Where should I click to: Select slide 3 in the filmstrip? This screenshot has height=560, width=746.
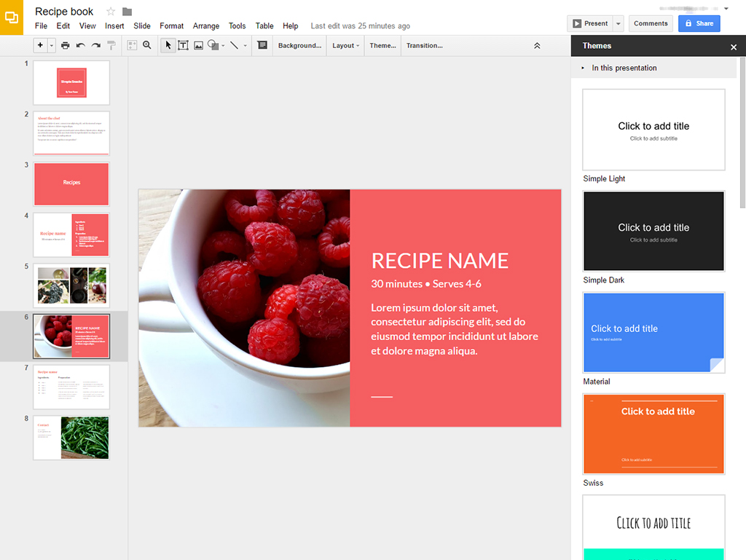(71, 184)
